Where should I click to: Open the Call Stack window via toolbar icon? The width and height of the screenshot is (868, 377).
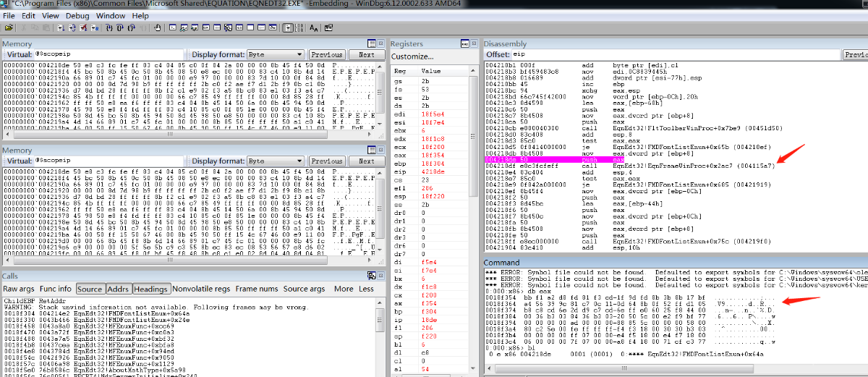click(229, 27)
